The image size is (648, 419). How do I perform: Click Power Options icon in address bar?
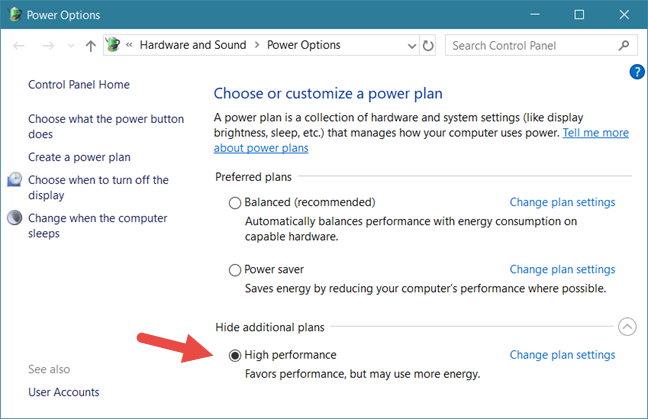(113, 45)
